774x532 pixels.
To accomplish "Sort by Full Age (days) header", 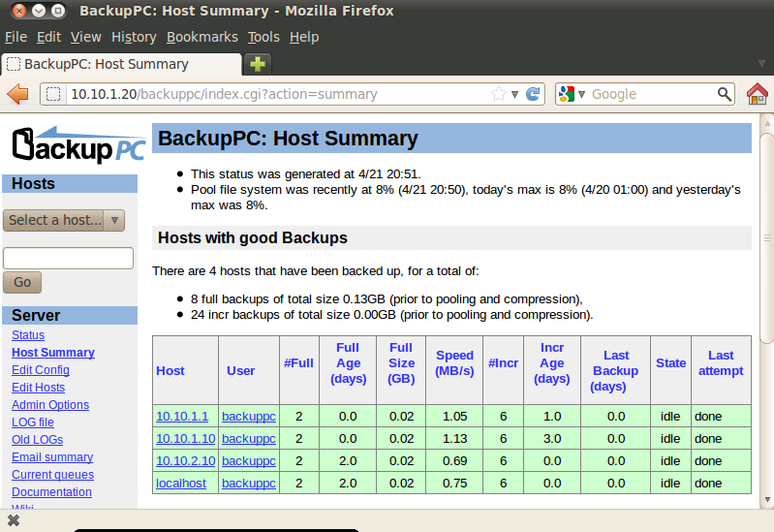I will click(x=349, y=363).
